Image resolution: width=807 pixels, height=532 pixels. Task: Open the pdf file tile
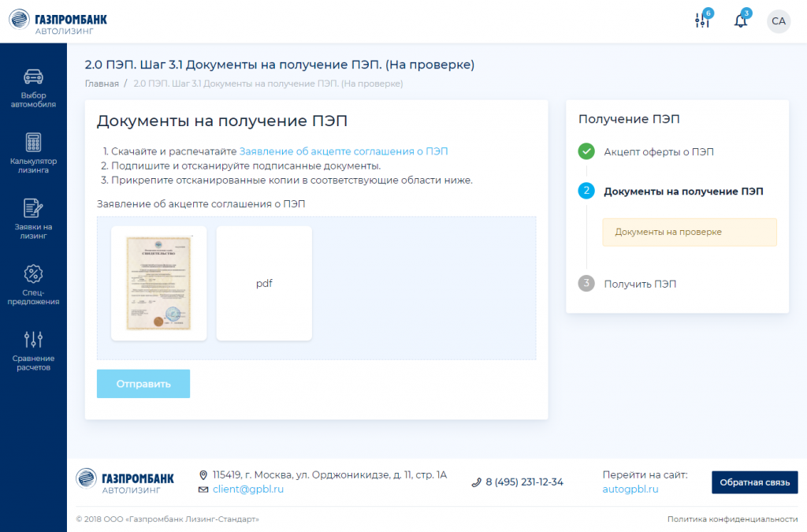[x=264, y=283]
